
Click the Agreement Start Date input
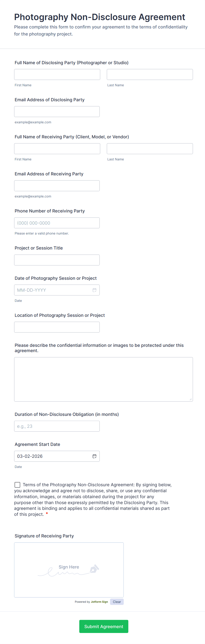(x=52, y=456)
